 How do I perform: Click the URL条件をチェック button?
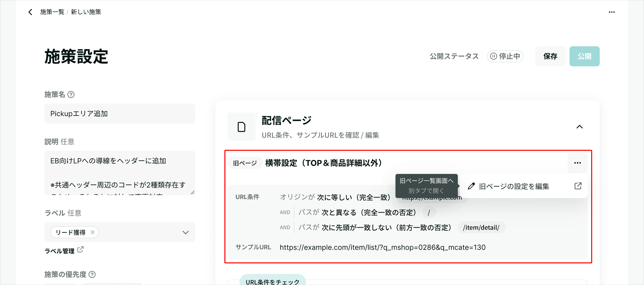(x=273, y=280)
